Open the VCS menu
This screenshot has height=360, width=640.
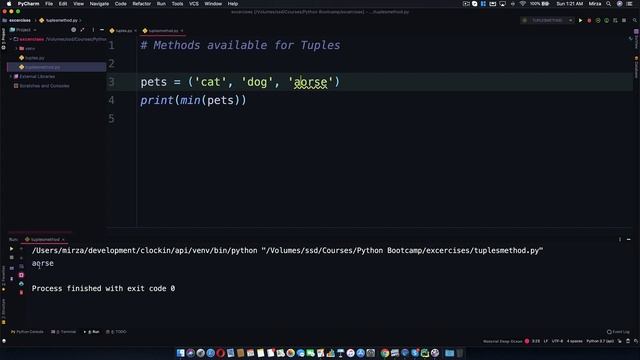194,4
